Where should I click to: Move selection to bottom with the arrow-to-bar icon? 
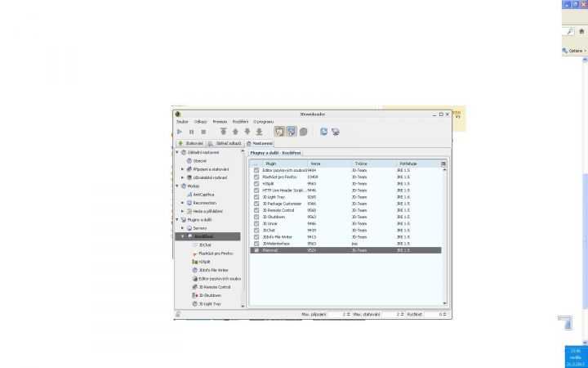click(259, 132)
